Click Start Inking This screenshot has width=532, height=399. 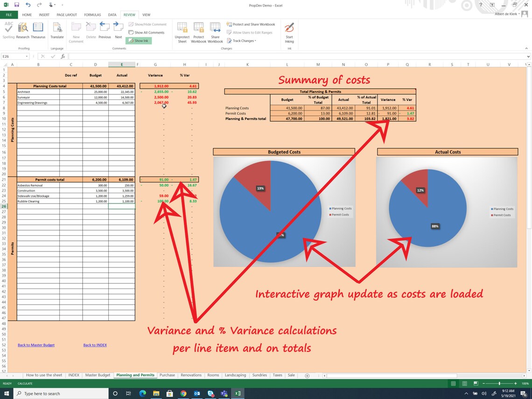[x=289, y=32]
